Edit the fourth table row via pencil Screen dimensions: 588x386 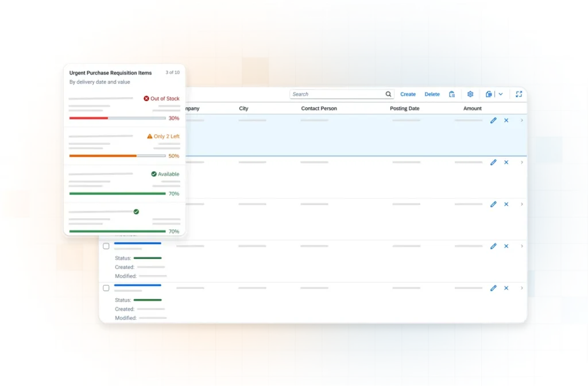[x=493, y=246]
